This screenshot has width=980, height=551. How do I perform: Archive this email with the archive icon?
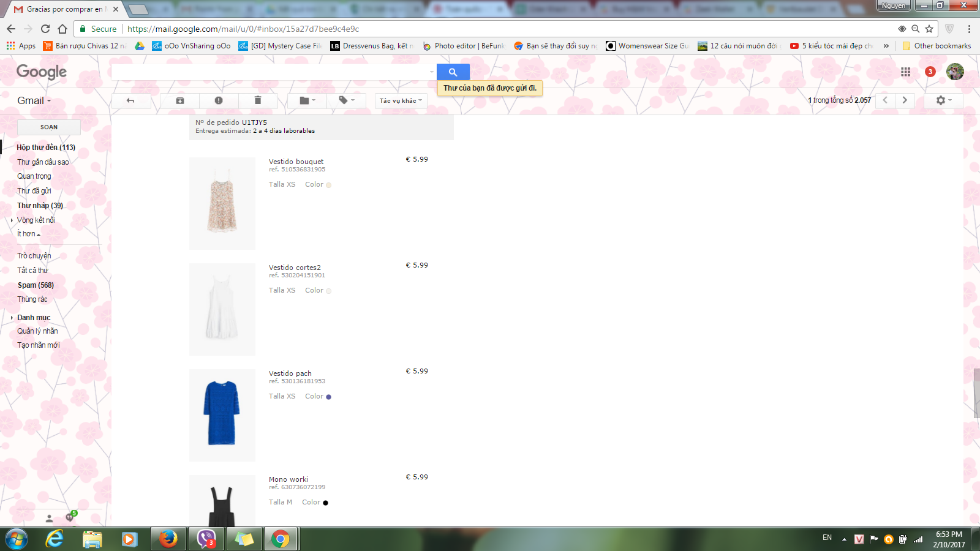click(180, 100)
